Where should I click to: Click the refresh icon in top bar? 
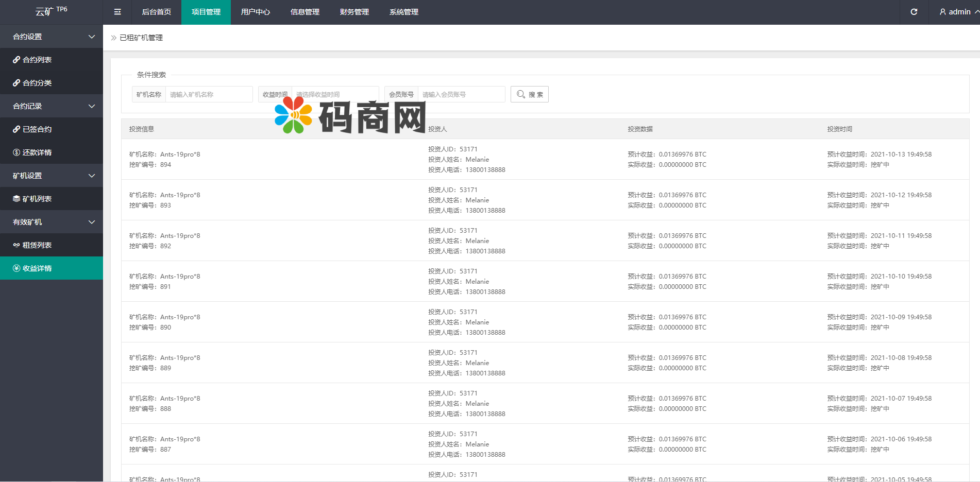coord(914,12)
